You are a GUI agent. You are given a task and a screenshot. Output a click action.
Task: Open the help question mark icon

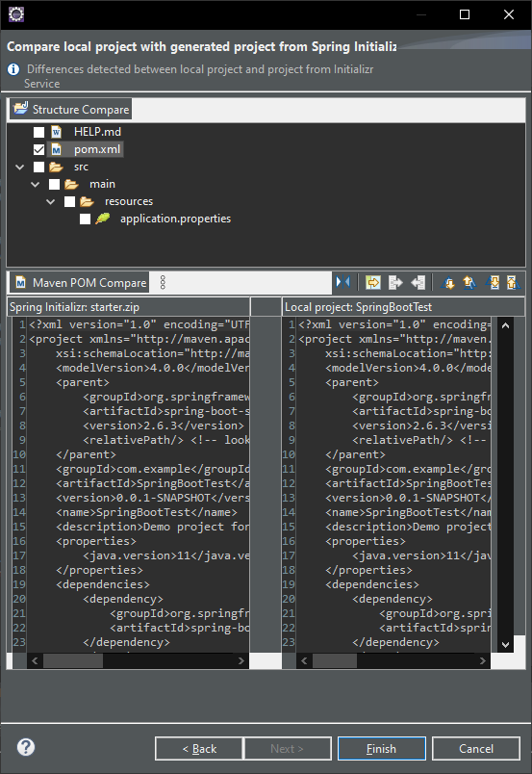(26, 747)
